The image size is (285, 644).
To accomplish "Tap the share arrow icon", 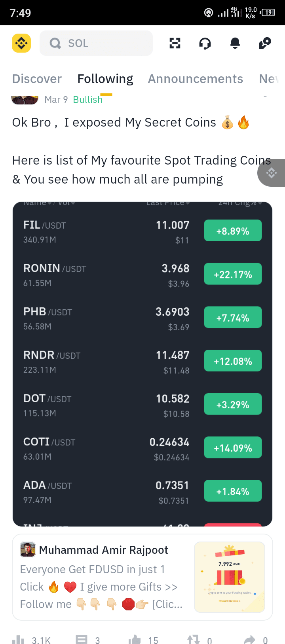I will click(250, 640).
